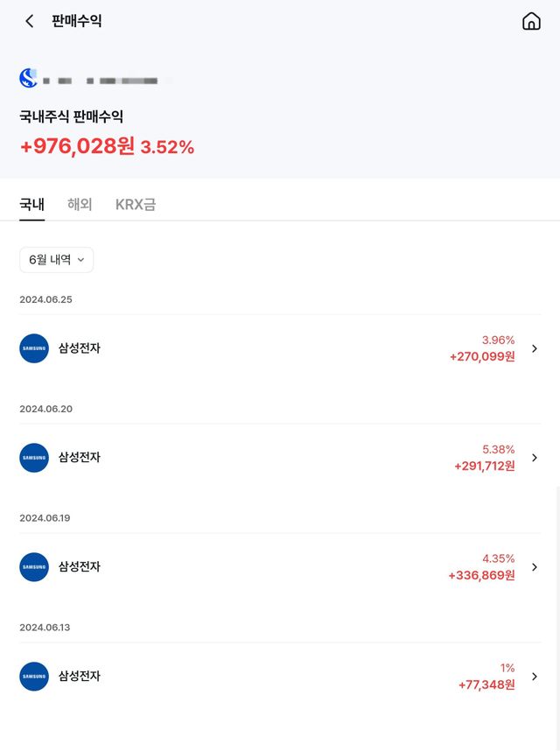
Task: Go to home via house icon
Action: pos(531,21)
